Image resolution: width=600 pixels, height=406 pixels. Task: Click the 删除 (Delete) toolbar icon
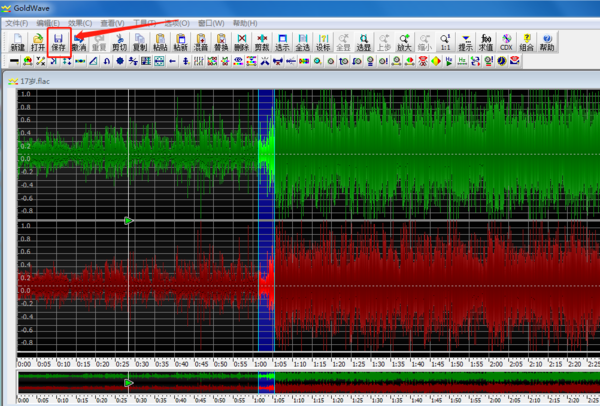(x=241, y=42)
